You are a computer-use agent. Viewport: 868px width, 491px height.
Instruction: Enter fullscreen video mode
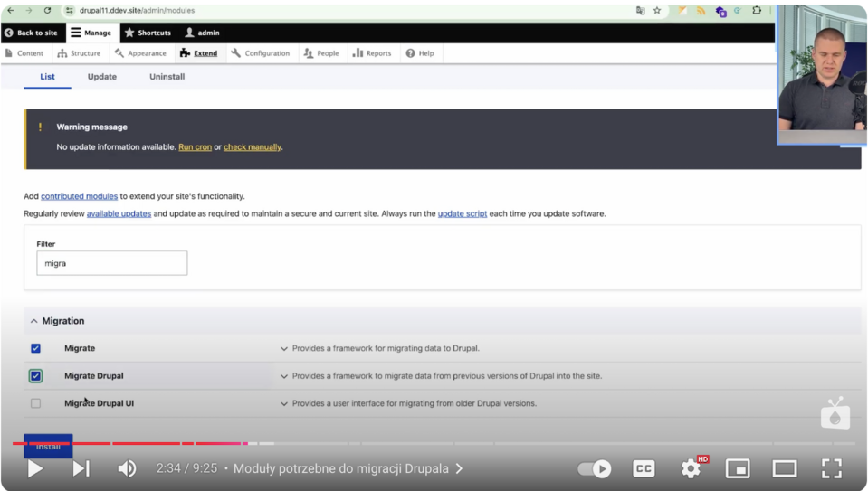point(831,468)
